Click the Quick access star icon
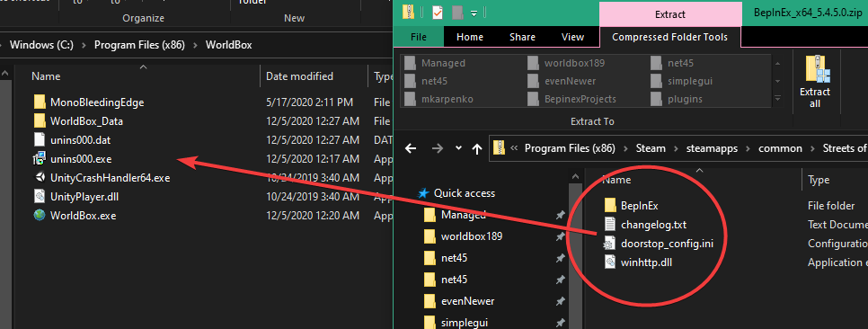 click(x=423, y=193)
